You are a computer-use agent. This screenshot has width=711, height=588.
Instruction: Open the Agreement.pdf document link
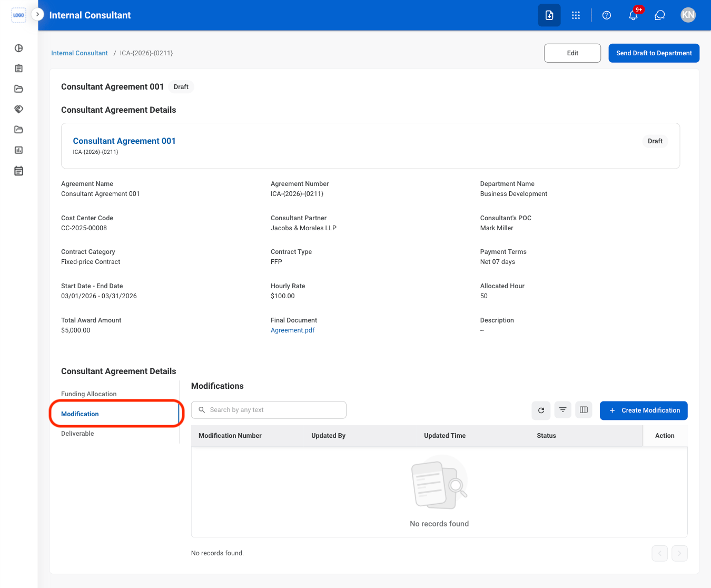[x=292, y=330]
